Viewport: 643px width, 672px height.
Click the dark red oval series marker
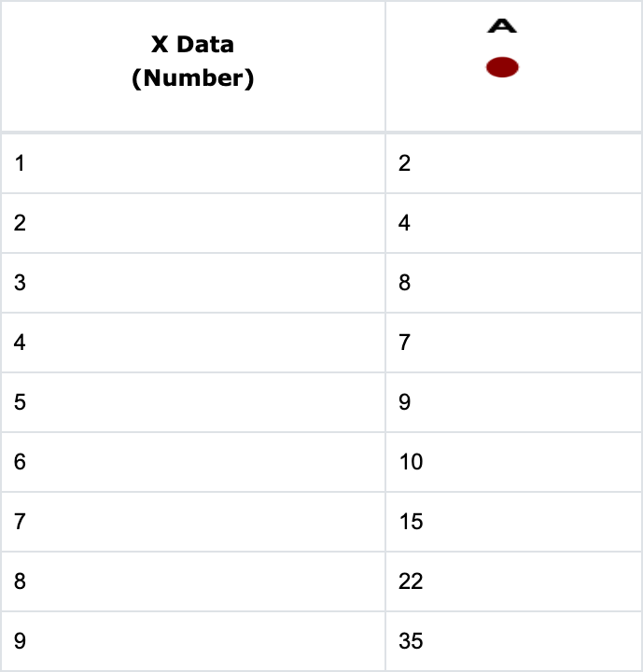[502, 67]
